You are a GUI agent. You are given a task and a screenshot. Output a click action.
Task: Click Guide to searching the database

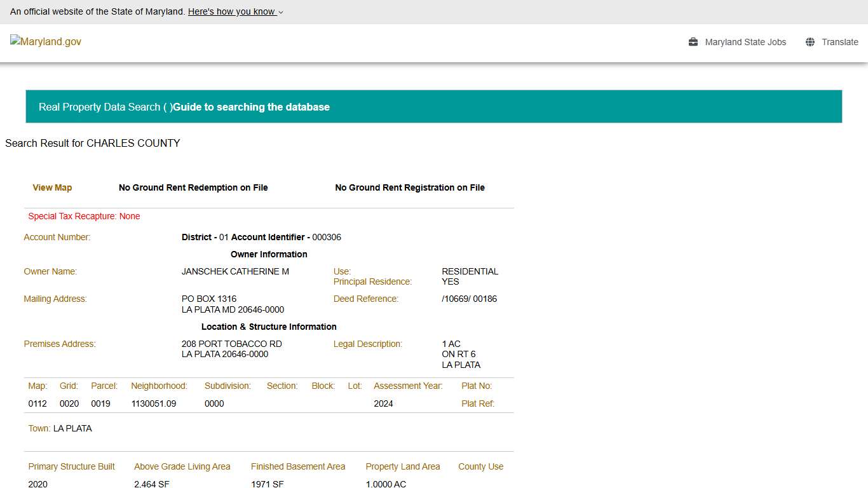tap(251, 107)
